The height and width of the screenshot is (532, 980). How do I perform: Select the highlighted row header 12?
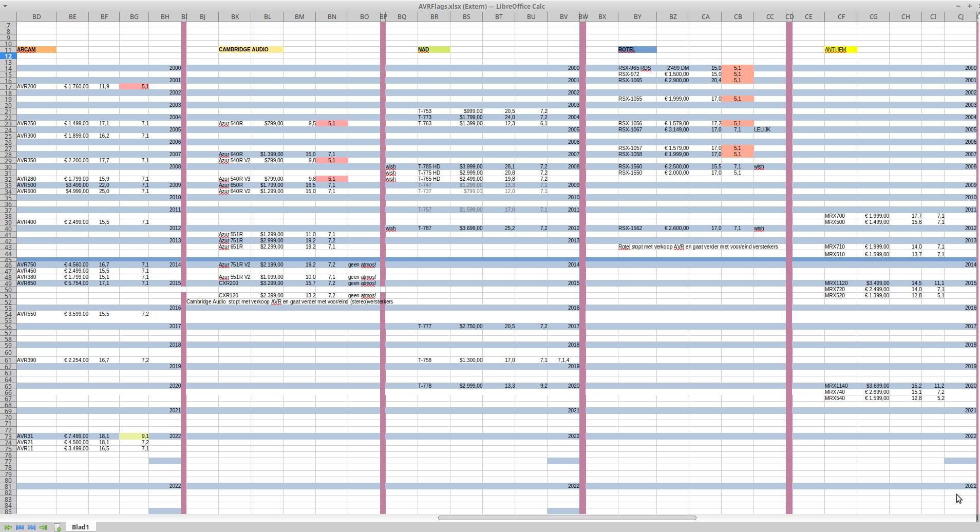[x=8, y=56]
